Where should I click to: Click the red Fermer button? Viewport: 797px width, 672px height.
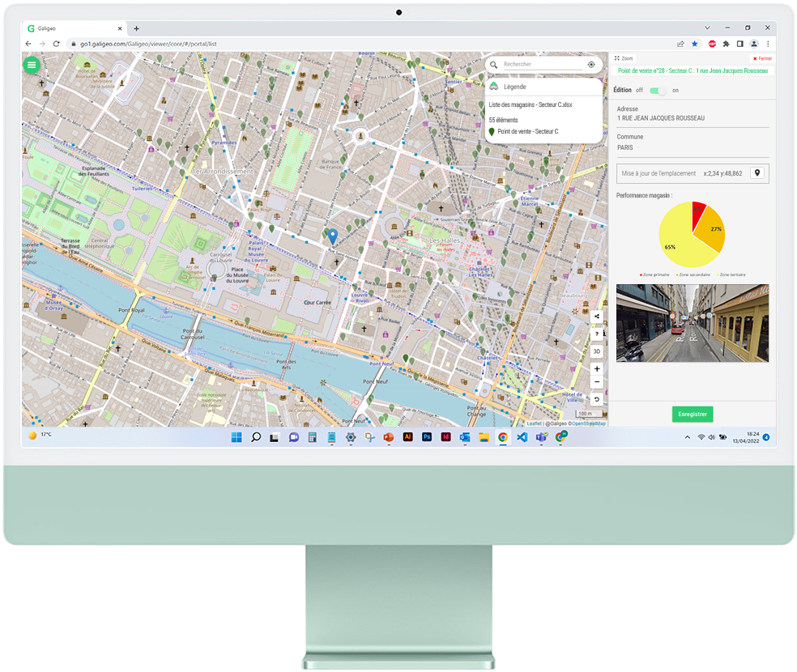point(761,58)
